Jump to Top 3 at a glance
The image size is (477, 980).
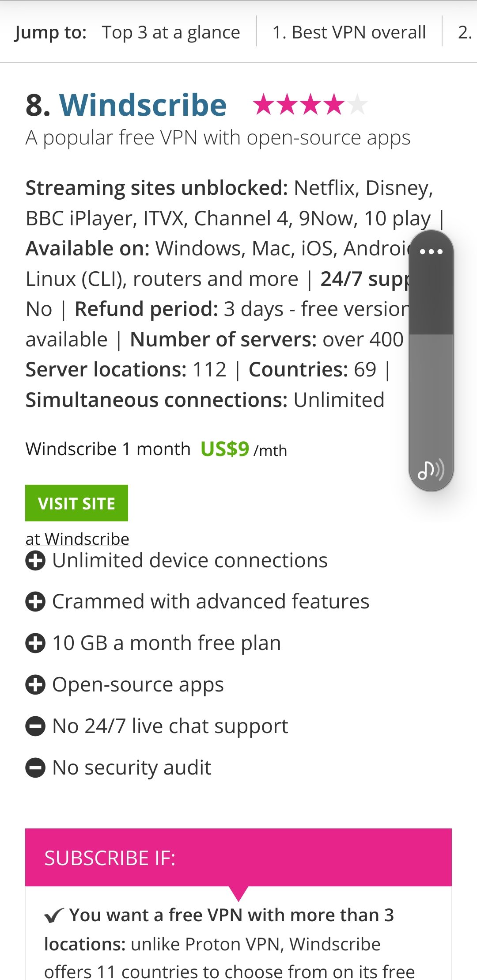click(x=171, y=32)
